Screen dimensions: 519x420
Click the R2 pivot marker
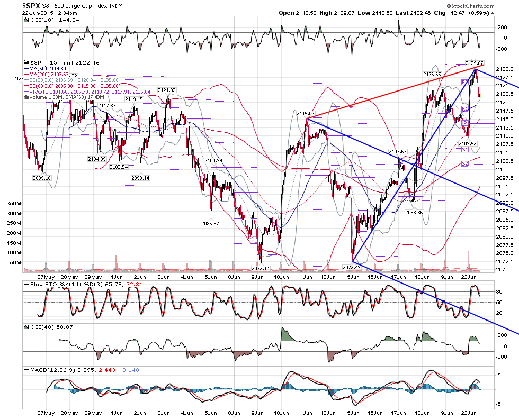point(465,82)
